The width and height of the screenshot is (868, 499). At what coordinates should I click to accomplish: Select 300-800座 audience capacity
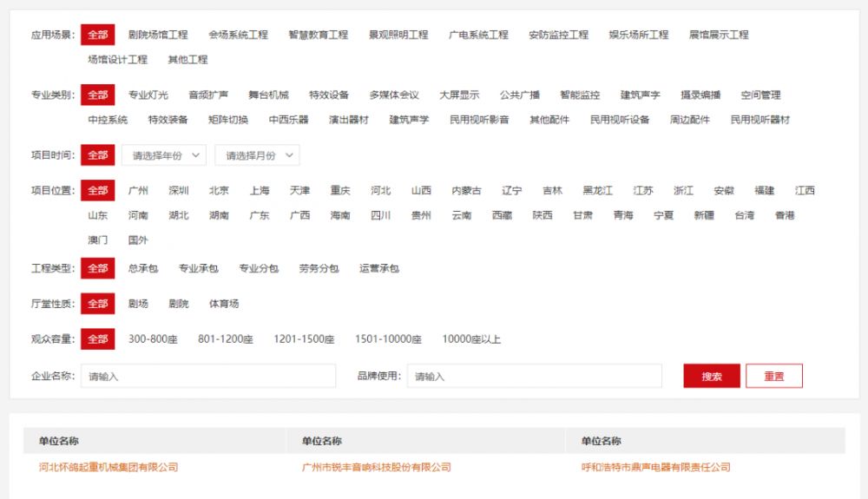point(153,339)
